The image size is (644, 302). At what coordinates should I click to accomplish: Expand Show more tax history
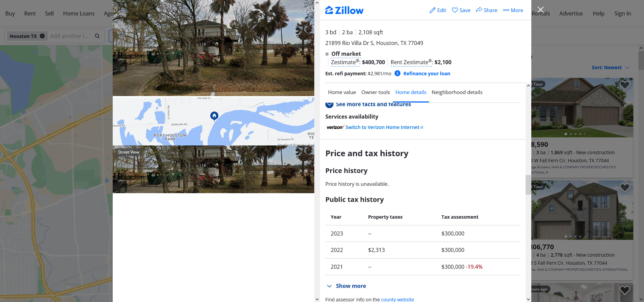(346, 286)
